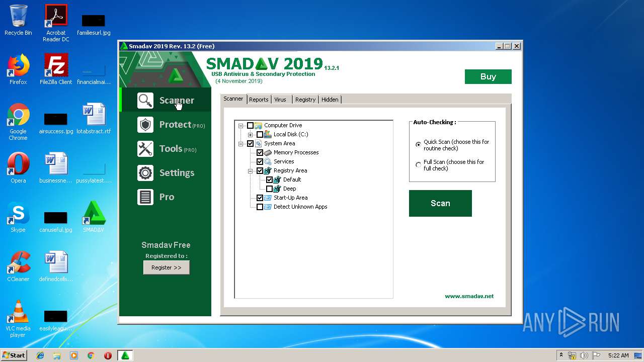The width and height of the screenshot is (644, 362).
Task: Uncheck the Default registry checkbox
Action: pos(269,179)
